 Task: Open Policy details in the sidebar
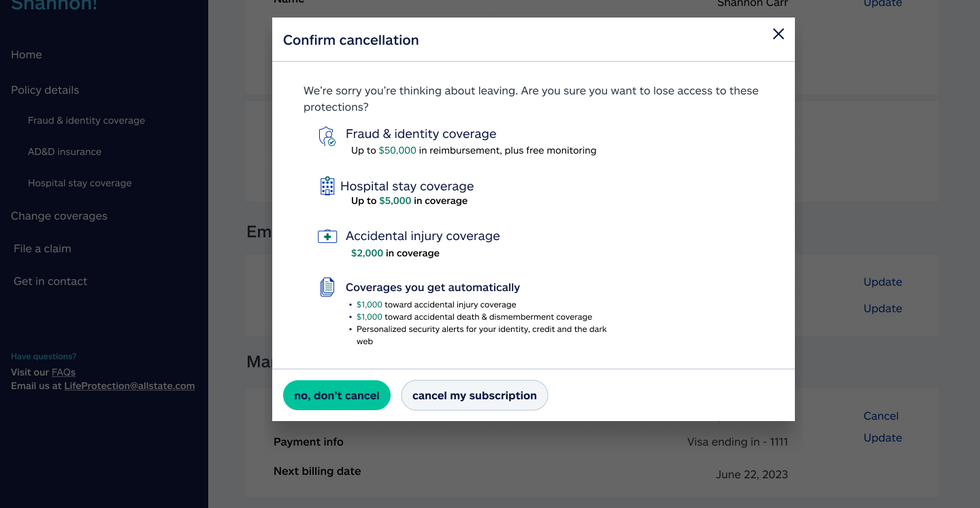click(45, 90)
